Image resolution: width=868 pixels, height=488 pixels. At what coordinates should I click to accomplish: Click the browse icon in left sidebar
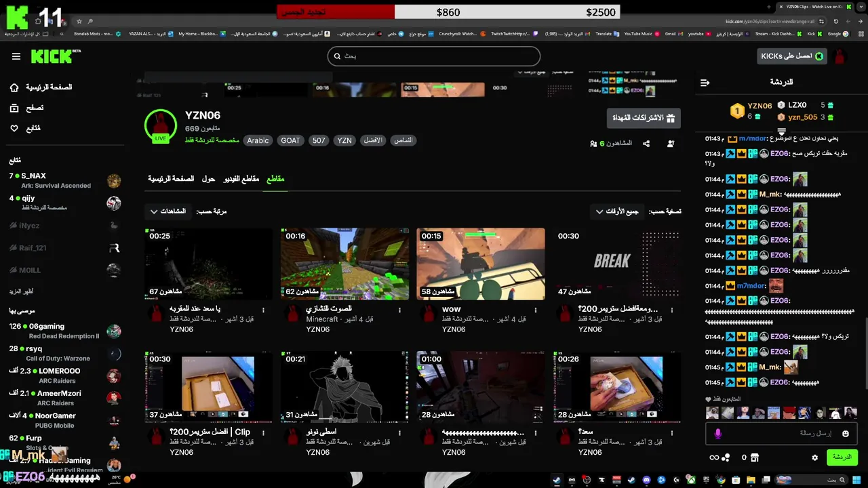(14, 108)
